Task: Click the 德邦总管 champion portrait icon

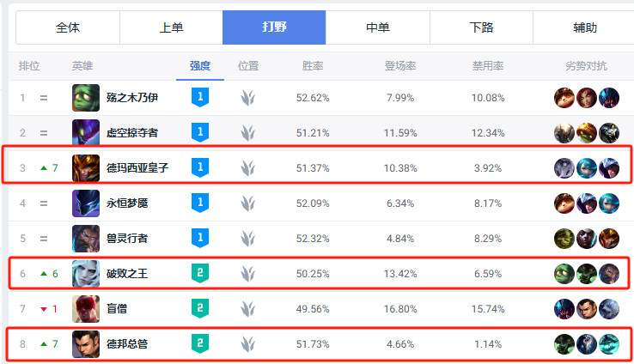Action: [x=85, y=344]
